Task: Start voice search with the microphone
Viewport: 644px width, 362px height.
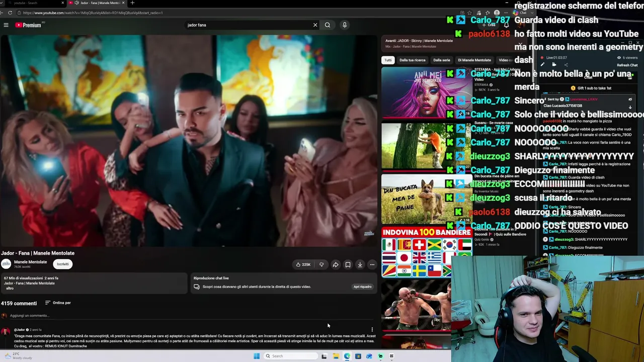Action: pos(345,25)
